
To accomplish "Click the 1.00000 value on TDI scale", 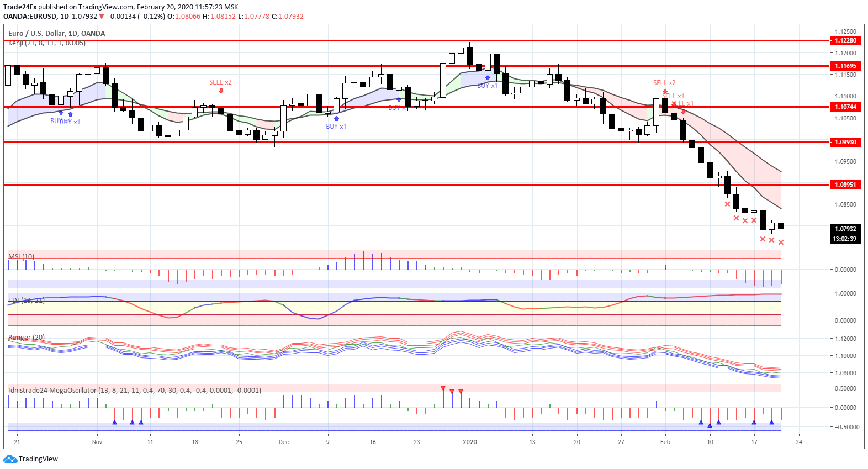I will tap(846, 293).
